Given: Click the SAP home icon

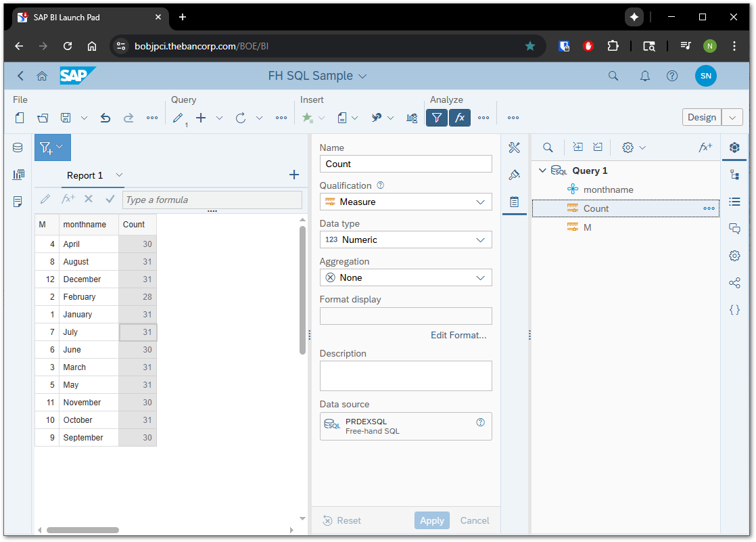Looking at the screenshot, I should [x=42, y=76].
